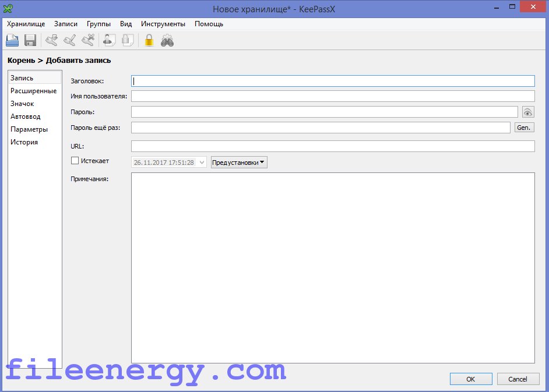Click the add new entry key icon

(x=52, y=40)
